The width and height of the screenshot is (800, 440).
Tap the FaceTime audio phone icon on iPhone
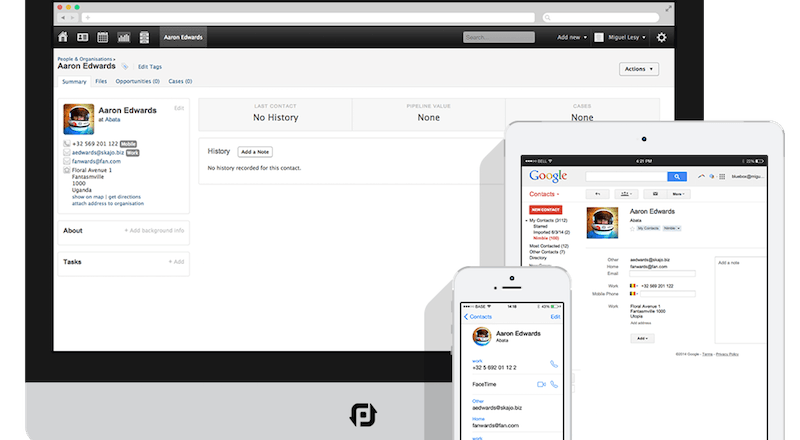click(x=554, y=384)
